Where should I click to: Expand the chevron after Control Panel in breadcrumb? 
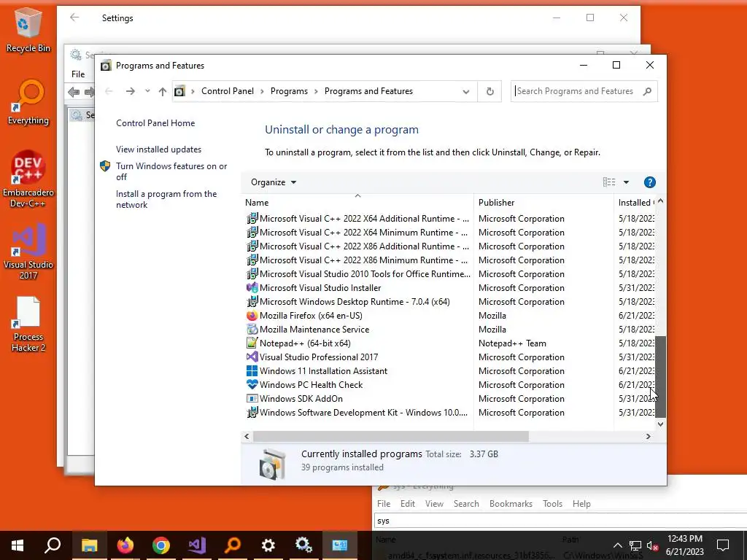[x=262, y=91]
